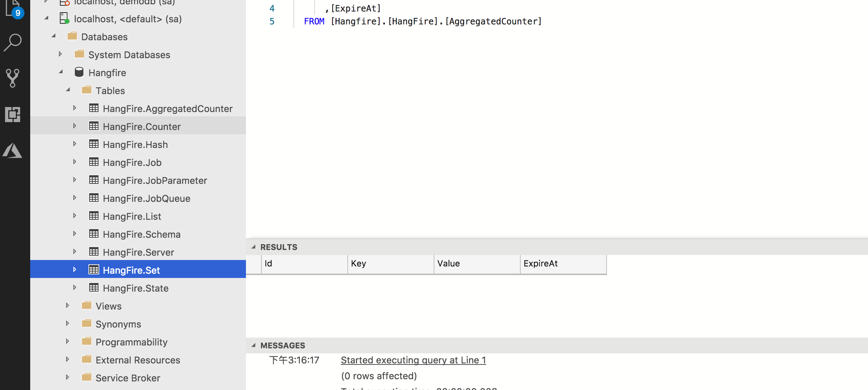Collapse the Tables folder node
The image size is (868, 390).
pyautogui.click(x=68, y=90)
